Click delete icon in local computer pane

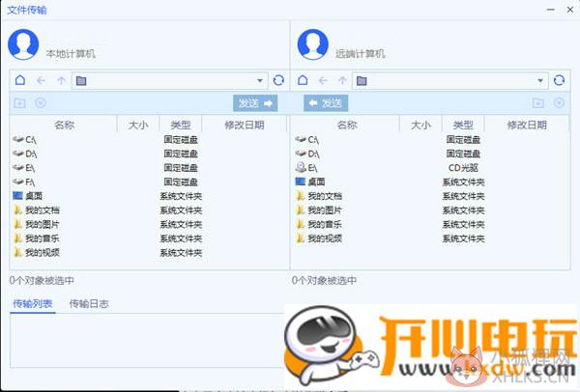click(41, 102)
